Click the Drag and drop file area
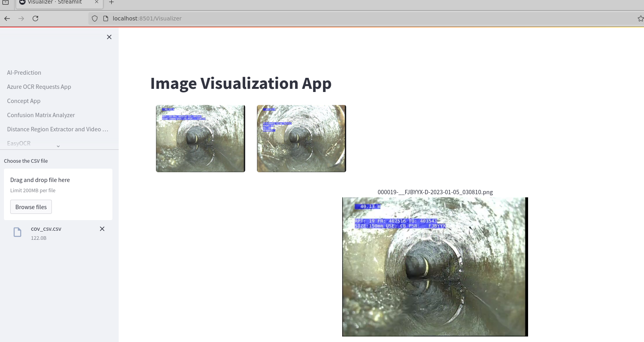Screen dimensions: 644x342 pos(58,194)
